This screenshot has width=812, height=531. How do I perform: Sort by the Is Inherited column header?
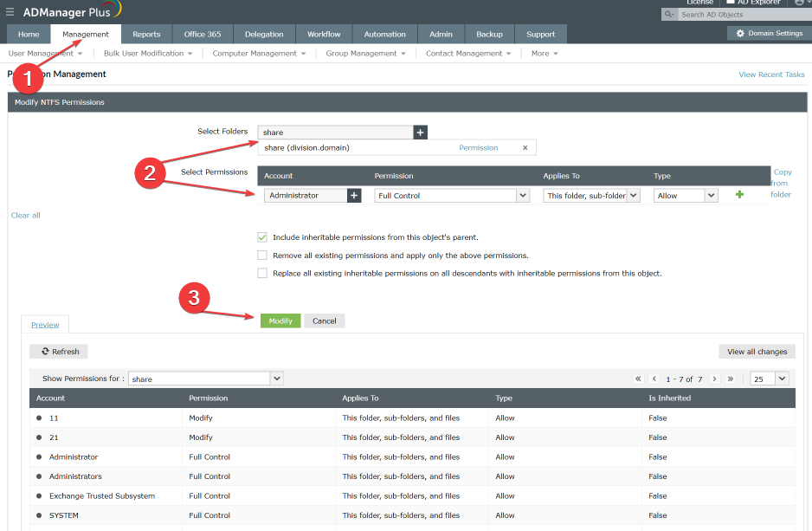pyautogui.click(x=669, y=398)
